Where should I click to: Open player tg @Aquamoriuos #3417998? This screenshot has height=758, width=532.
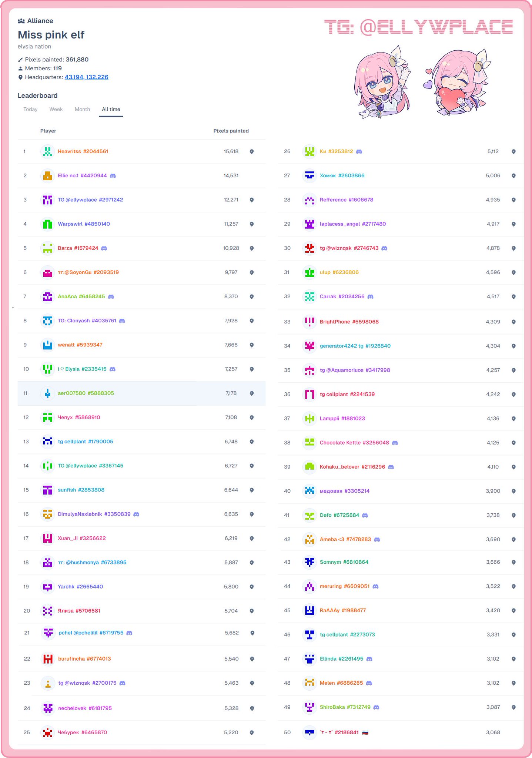tap(355, 370)
